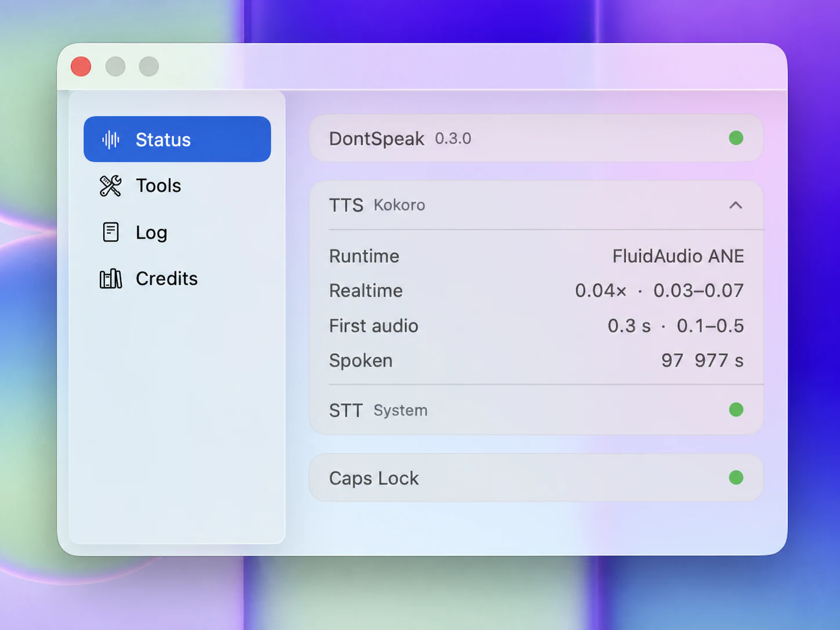This screenshot has height=630, width=840.
Task: Click the Realtime label
Action: coord(366,291)
